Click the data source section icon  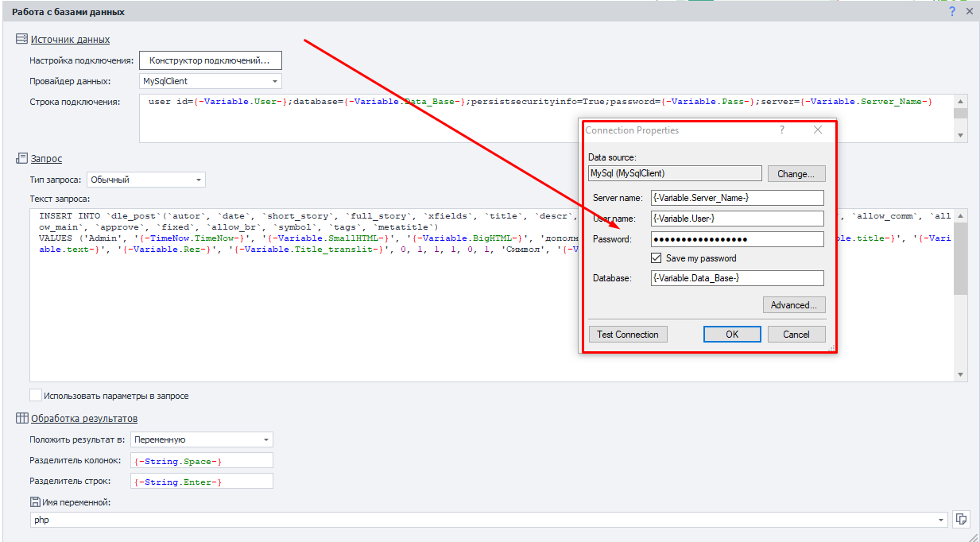tap(21, 39)
